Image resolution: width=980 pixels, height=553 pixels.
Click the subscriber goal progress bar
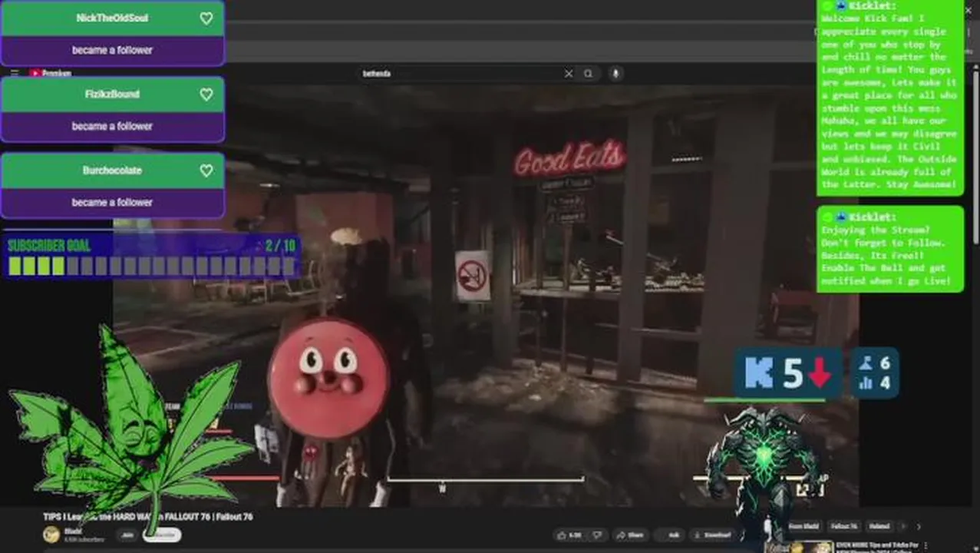point(152,266)
